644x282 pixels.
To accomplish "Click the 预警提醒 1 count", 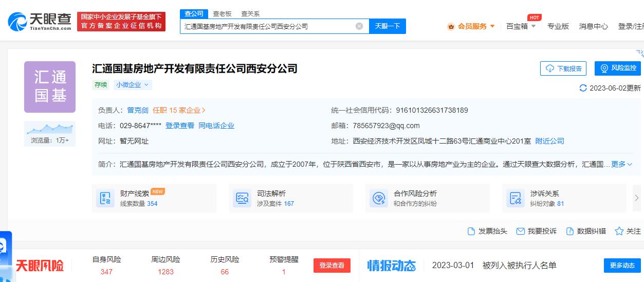I will (284, 272).
